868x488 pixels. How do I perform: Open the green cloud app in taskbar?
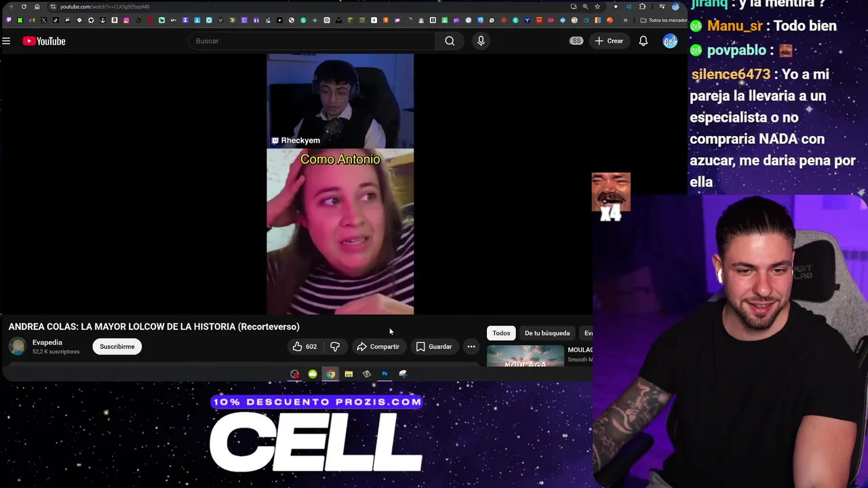tap(313, 373)
